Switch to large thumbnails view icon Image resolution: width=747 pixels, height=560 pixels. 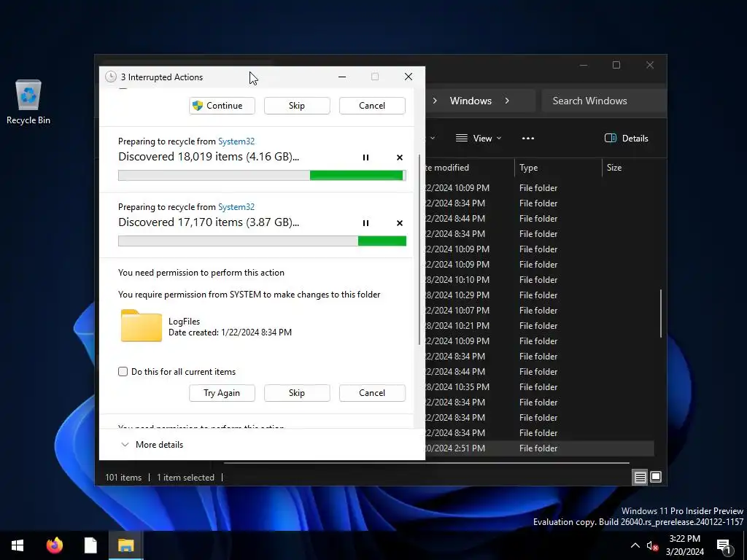[x=656, y=477]
